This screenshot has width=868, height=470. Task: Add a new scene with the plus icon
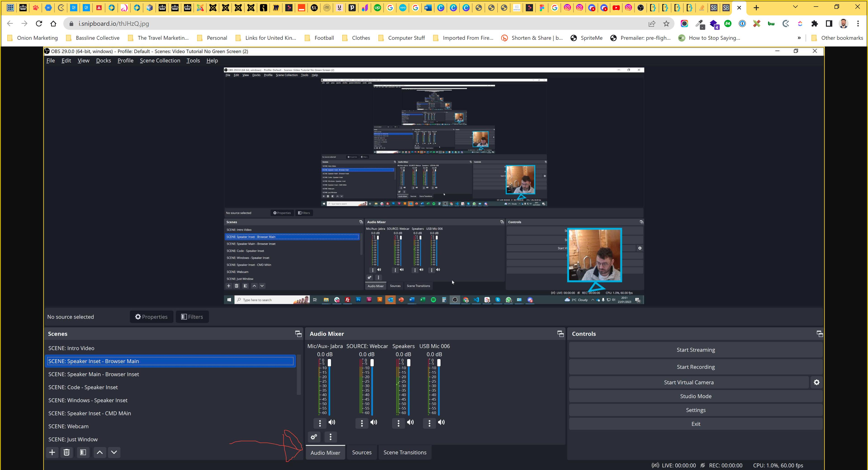click(x=52, y=452)
